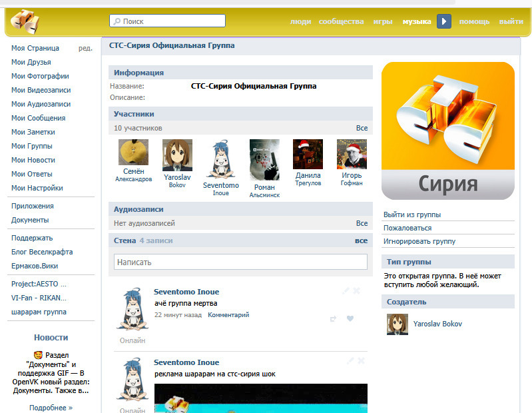Log out via выйти

(x=511, y=21)
